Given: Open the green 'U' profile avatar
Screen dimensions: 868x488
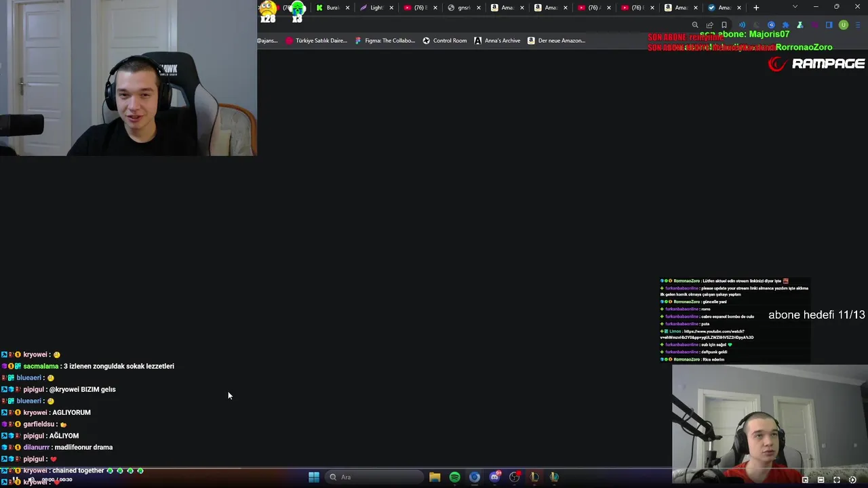Looking at the screenshot, I should click(x=844, y=25).
